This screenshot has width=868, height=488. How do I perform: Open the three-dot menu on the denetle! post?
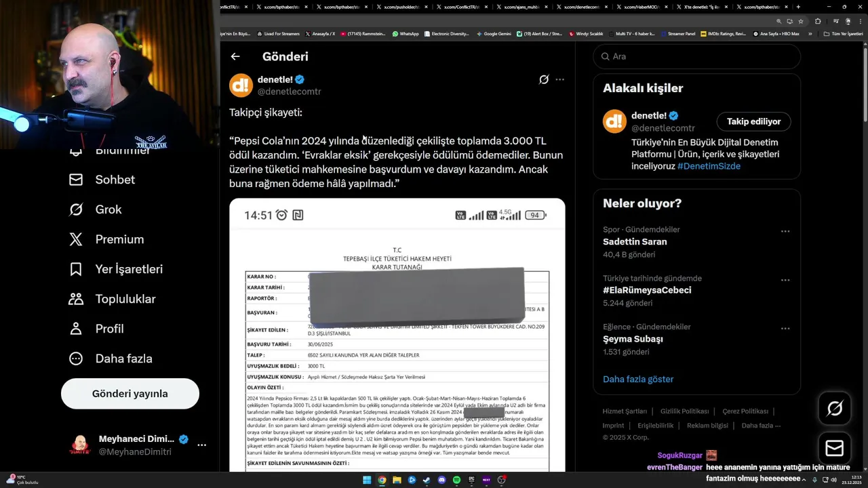click(x=559, y=79)
